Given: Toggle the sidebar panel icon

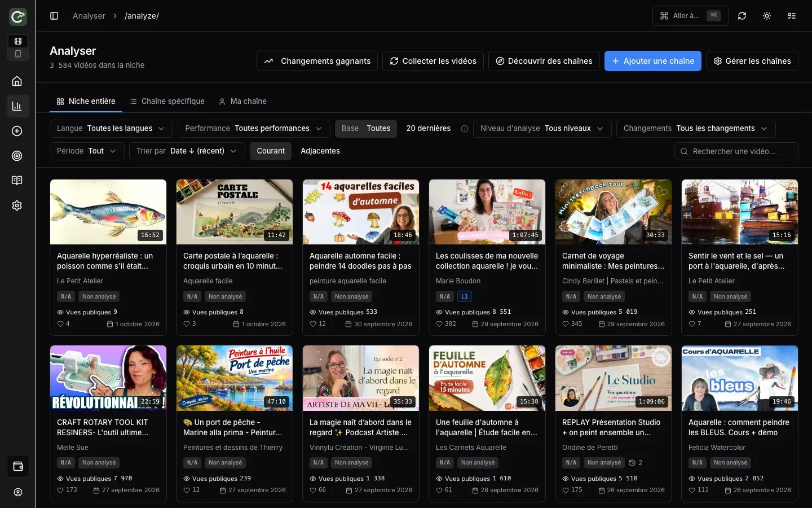Looking at the screenshot, I should [x=54, y=16].
